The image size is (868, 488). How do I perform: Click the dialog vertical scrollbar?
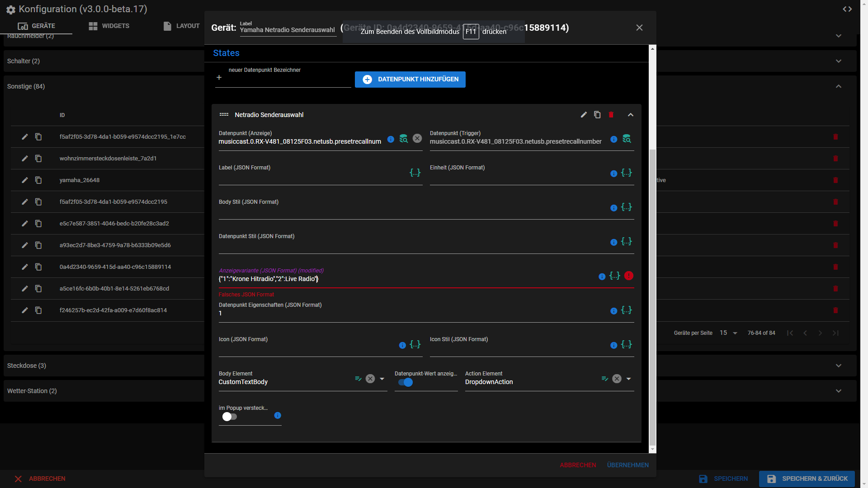[652, 296]
